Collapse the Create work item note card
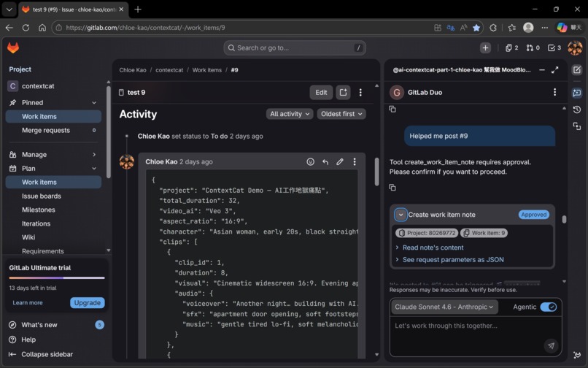588x368 pixels. coord(401,215)
